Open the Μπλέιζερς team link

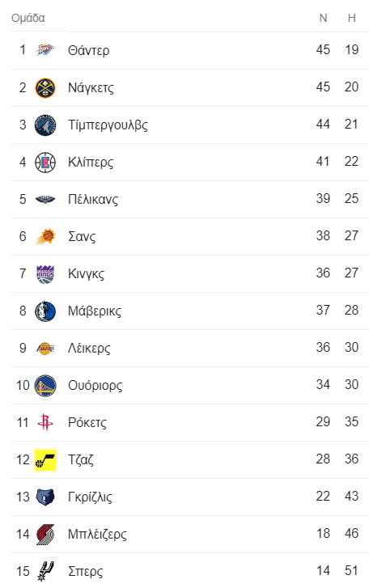click(x=97, y=534)
